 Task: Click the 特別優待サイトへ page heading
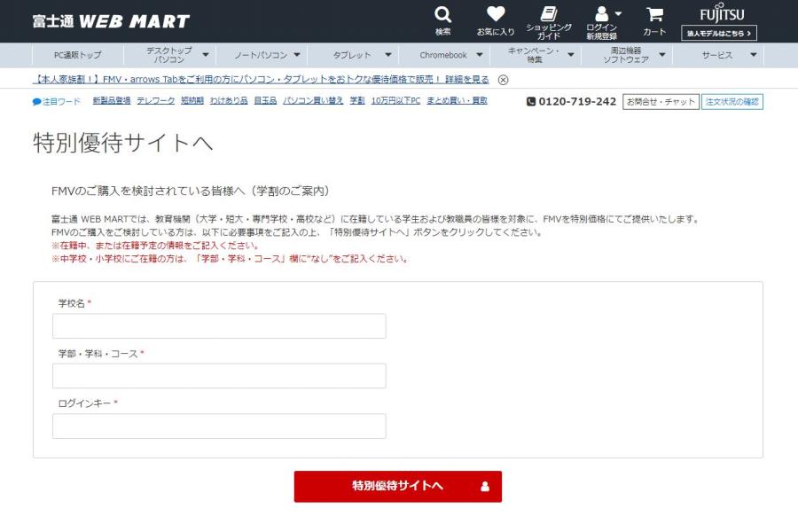click(x=122, y=143)
